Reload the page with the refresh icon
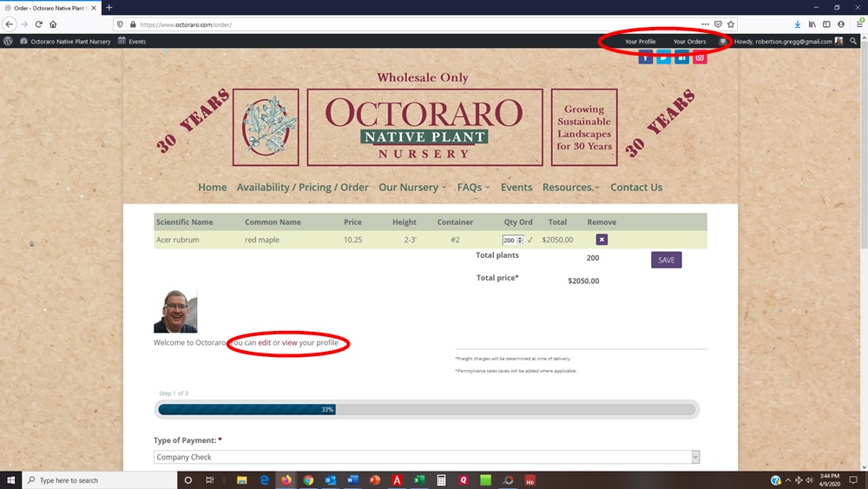868x489 pixels. pos(39,24)
